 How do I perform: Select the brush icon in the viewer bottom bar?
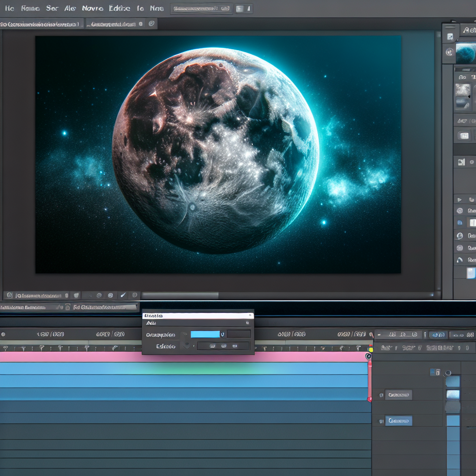pos(123,295)
